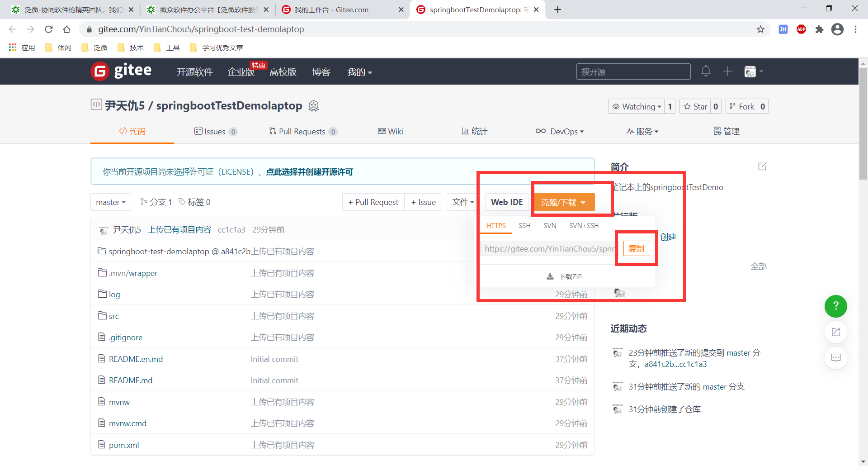Viewport: 868px width, 466px height.
Task: Open the master branch dropdown
Action: point(110,202)
